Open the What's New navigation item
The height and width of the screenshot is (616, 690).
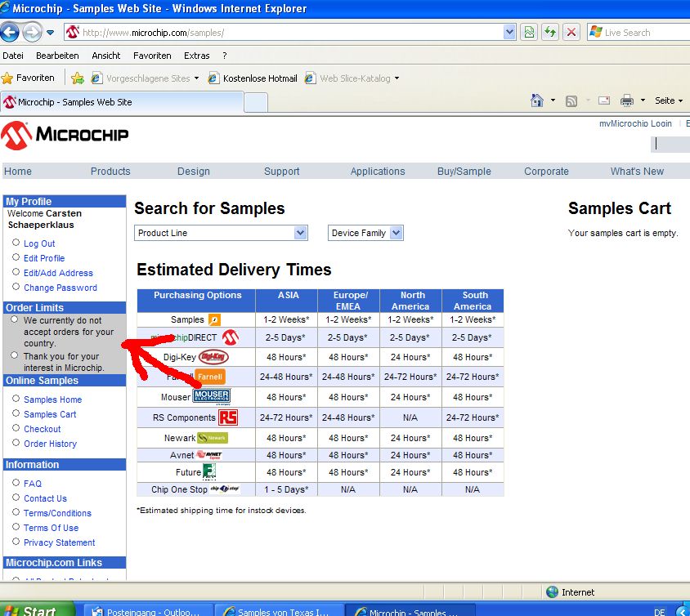[x=637, y=172]
